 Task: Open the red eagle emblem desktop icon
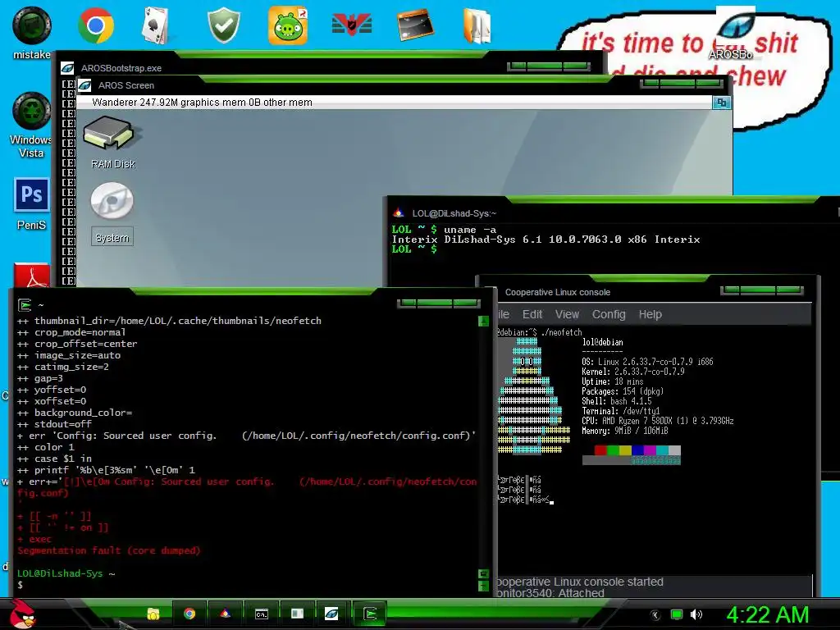[351, 25]
